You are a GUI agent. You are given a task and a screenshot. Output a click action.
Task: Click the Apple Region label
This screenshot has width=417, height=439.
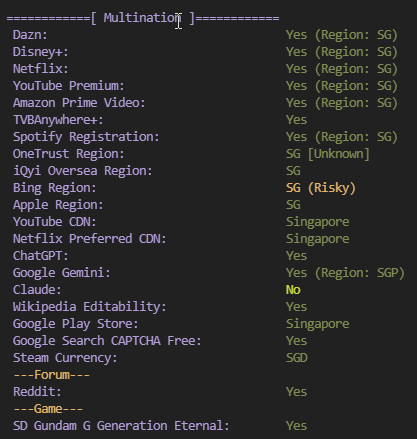pos(58,205)
